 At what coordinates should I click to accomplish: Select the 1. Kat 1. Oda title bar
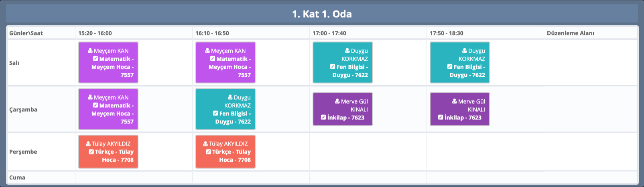322,14
